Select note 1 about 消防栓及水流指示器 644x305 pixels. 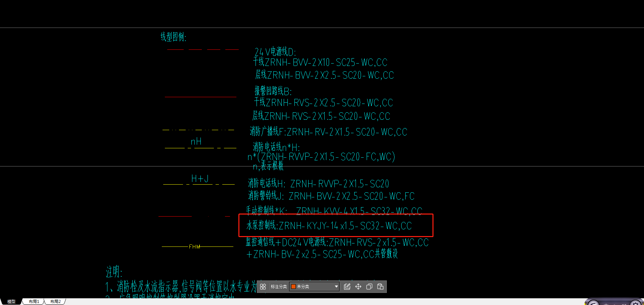pyautogui.click(x=181, y=287)
